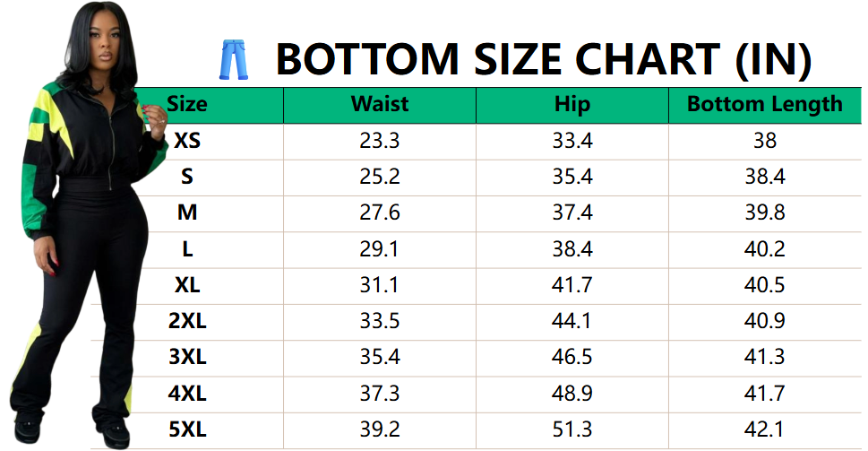Choose the XS size row label

187,141
